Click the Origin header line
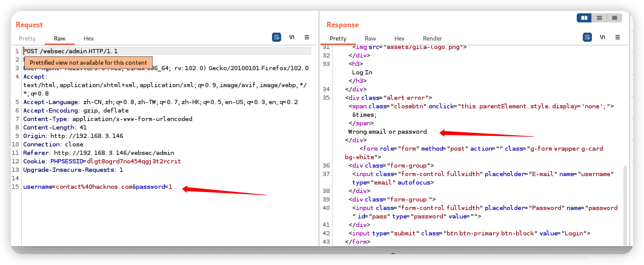 click(73, 136)
